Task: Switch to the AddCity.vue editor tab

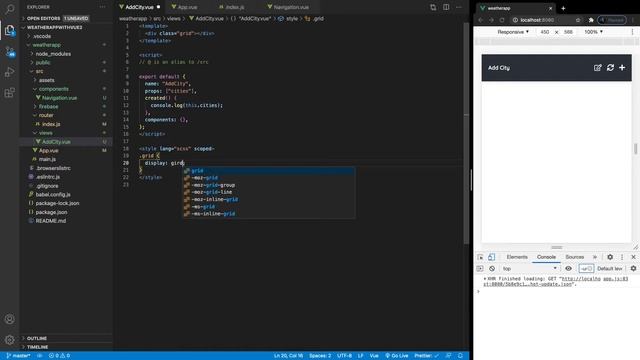Action: (139, 7)
